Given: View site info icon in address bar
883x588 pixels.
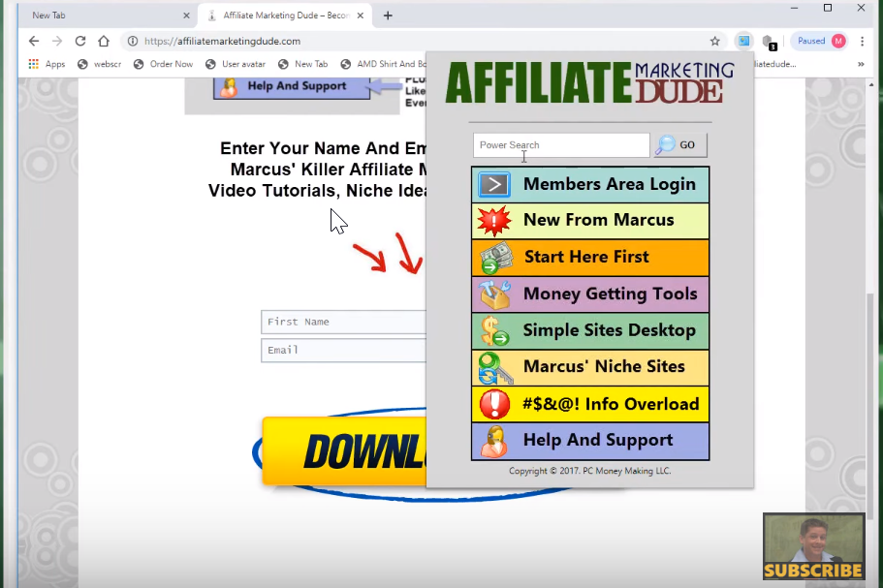Looking at the screenshot, I should [x=133, y=41].
